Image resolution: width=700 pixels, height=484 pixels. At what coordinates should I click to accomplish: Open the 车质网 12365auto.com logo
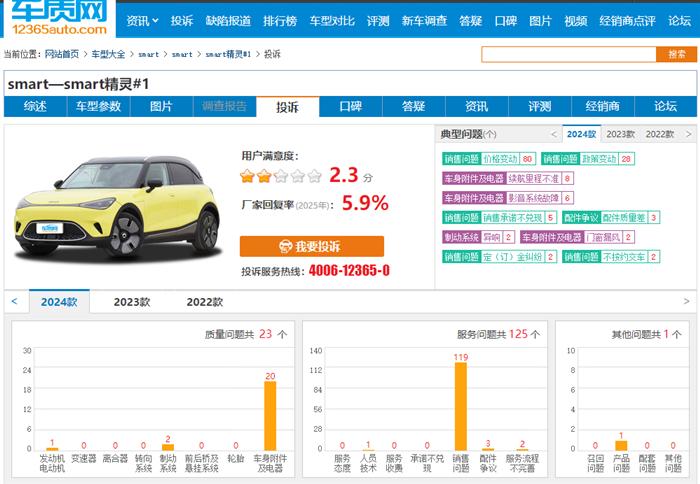coord(59,18)
